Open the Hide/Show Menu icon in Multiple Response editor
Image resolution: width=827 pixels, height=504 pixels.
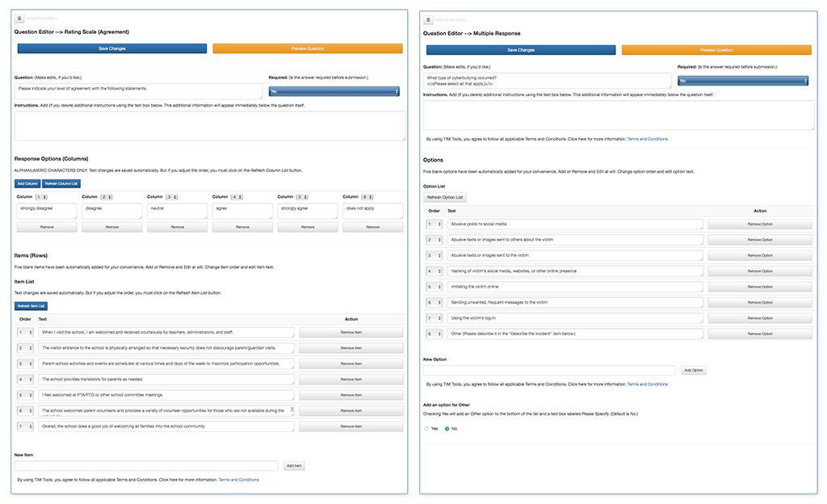(428, 20)
